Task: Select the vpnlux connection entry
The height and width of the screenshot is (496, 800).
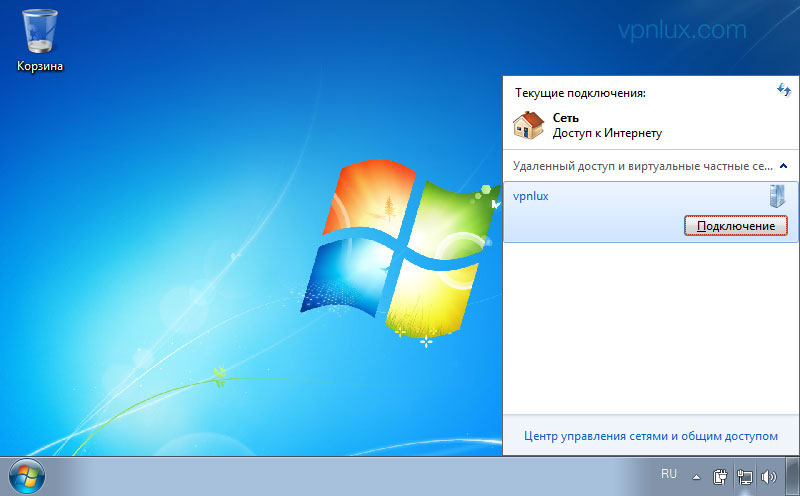Action: [651, 212]
